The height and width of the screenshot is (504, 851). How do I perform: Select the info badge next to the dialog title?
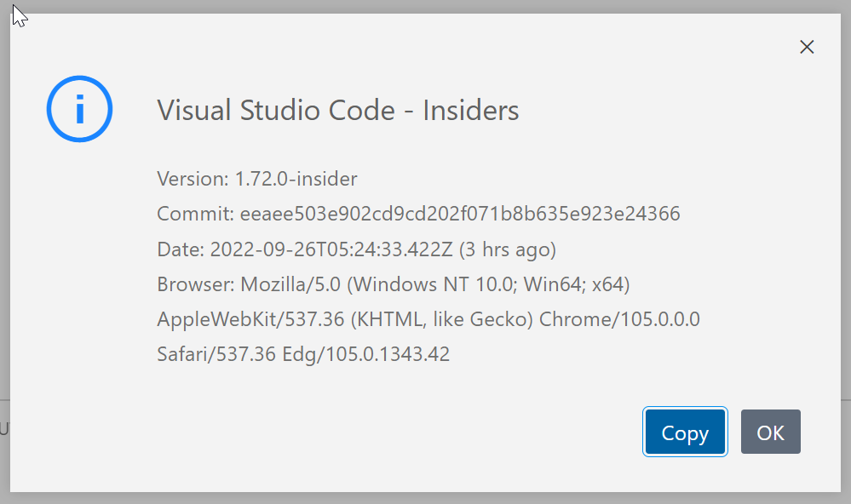(x=79, y=108)
